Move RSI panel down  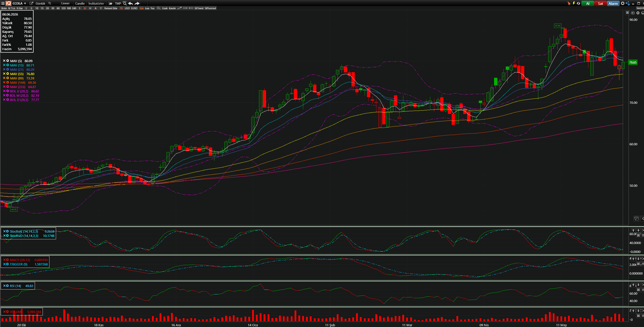pos(638,285)
